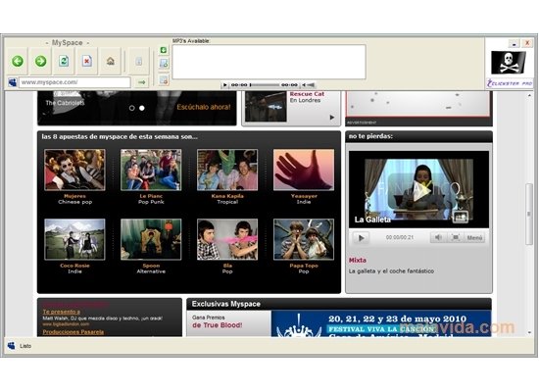This screenshot has height=392, width=539.
Task: Open the Kana Kapila band thumbnail
Action: pyautogui.click(x=227, y=170)
